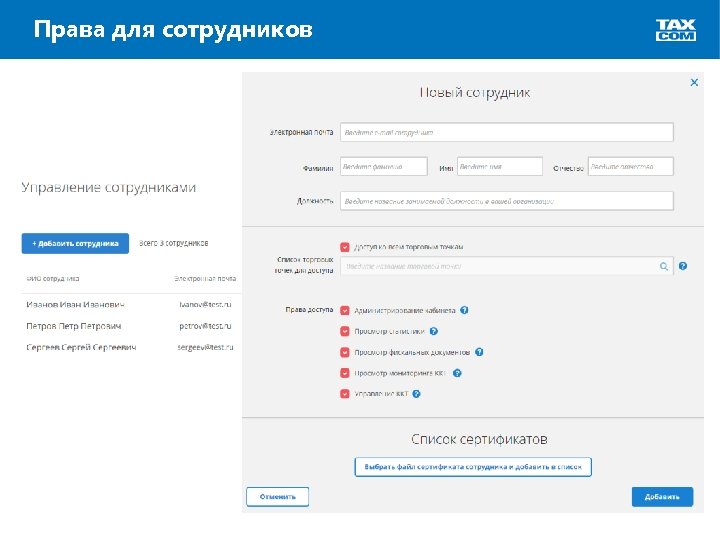Viewport: 720px width, 540px height.
Task: Click Добавить сотрудника button
Action: click(75, 243)
